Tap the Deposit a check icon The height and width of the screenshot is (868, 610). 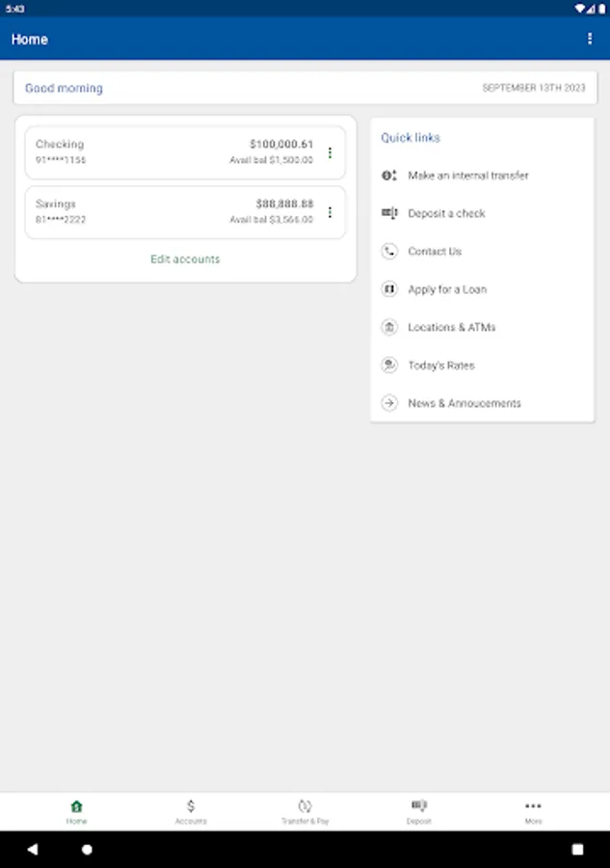(x=389, y=213)
